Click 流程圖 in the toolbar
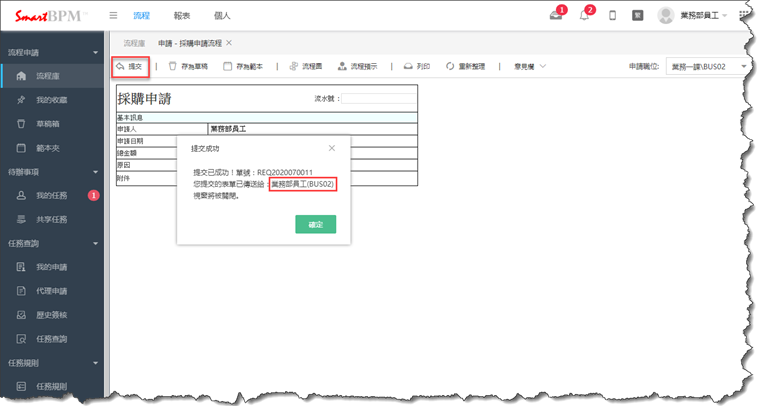The height and width of the screenshot is (406, 757). coord(306,67)
